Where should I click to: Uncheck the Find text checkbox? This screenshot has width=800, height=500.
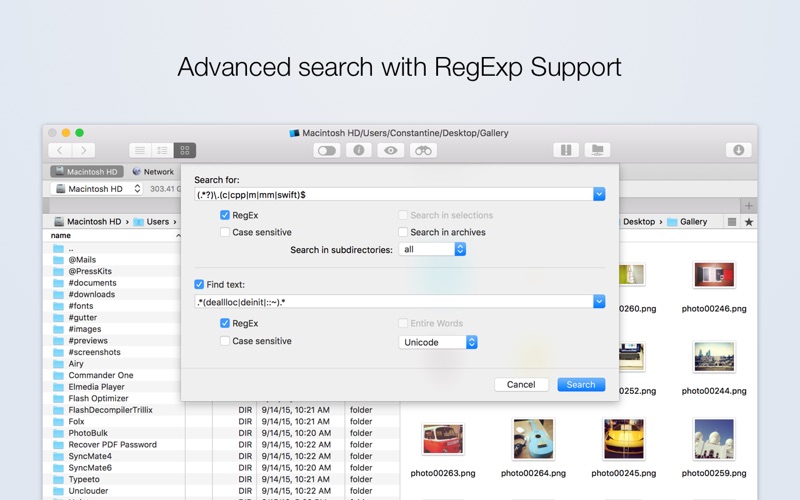coord(199,284)
